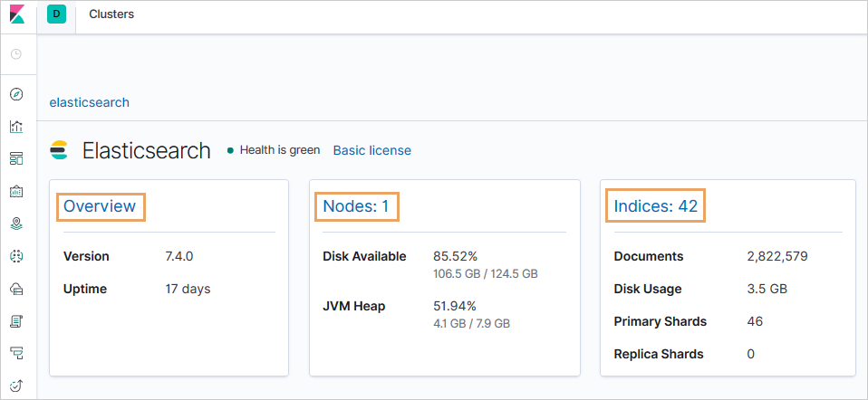Open the Visualize chart icon
868x400 pixels.
pos(16,127)
